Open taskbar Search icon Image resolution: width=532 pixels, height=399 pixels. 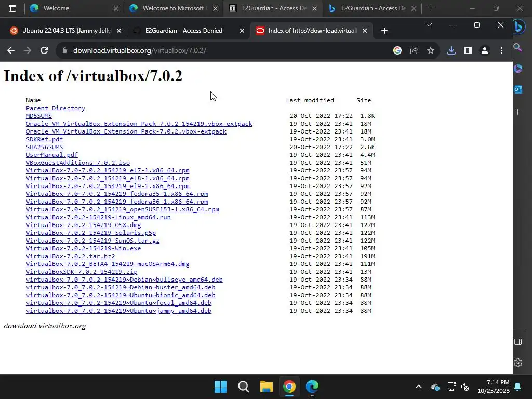[243, 387]
